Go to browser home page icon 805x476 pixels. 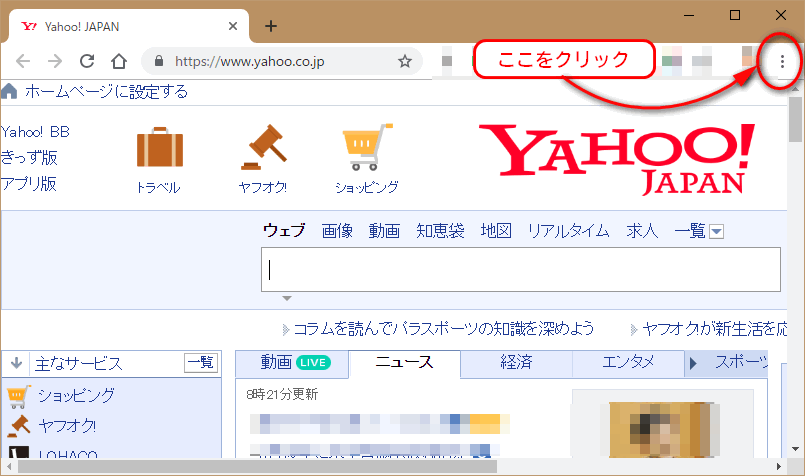118,61
